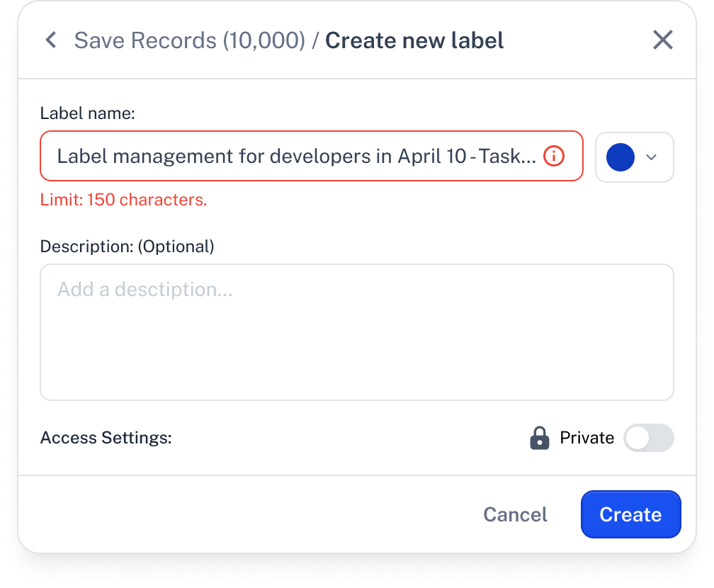Close the Create new label dialog
This screenshot has width=714, height=588.
click(x=662, y=40)
